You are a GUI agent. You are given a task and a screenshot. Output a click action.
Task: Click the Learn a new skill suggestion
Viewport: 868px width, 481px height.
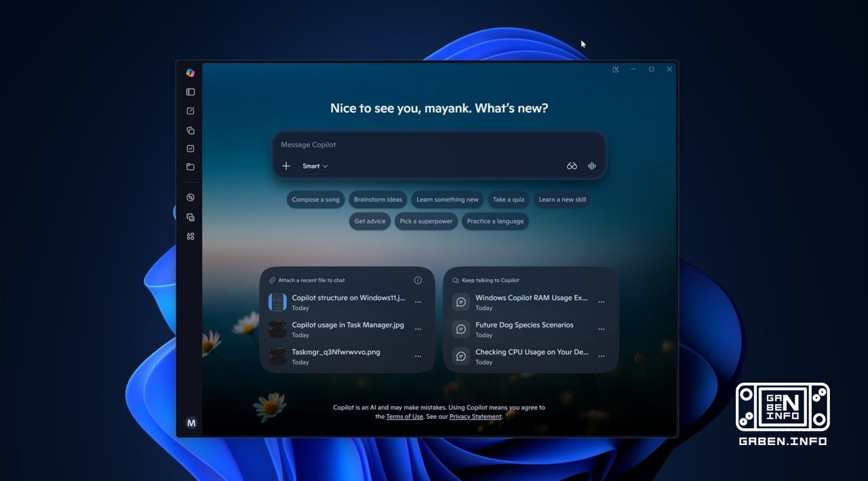pos(562,199)
